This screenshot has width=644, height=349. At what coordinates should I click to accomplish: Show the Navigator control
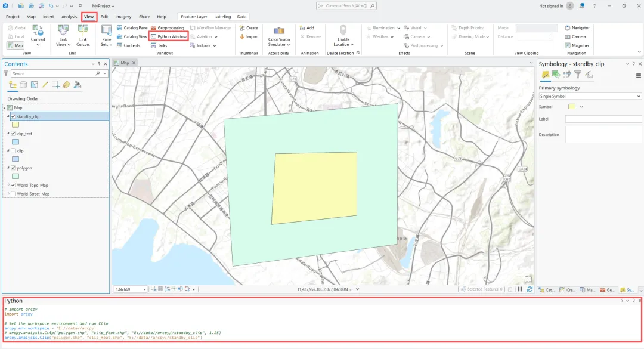click(x=577, y=28)
